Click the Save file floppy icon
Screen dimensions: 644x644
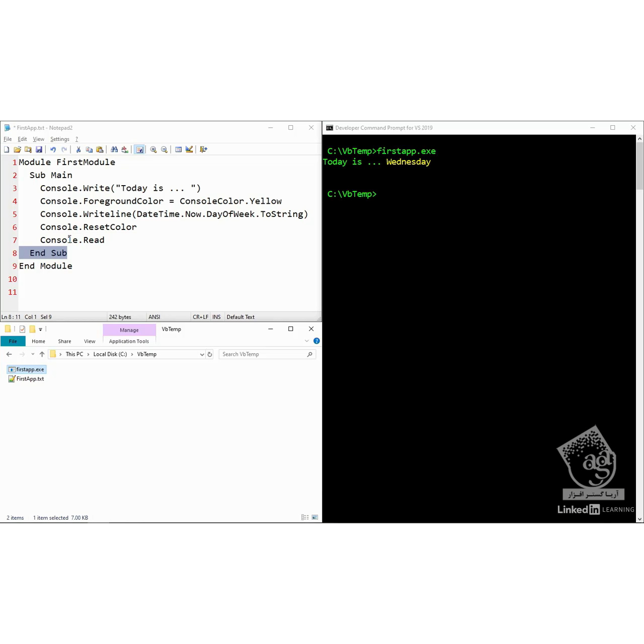[x=39, y=149]
